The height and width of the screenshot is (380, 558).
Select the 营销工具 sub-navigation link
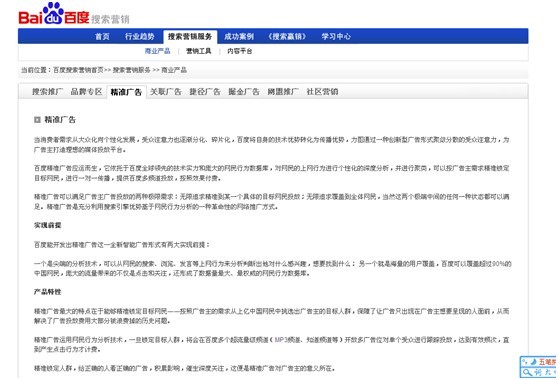(199, 51)
